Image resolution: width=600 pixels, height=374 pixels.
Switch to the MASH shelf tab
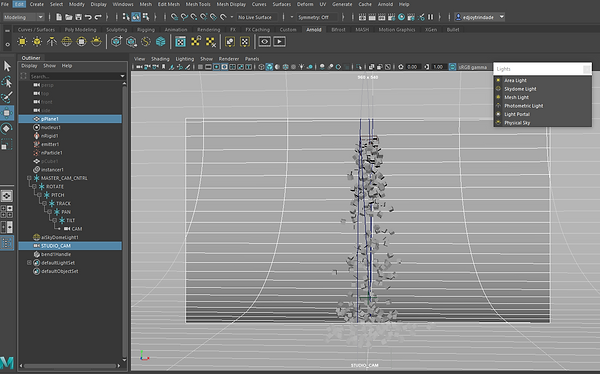(x=362, y=29)
